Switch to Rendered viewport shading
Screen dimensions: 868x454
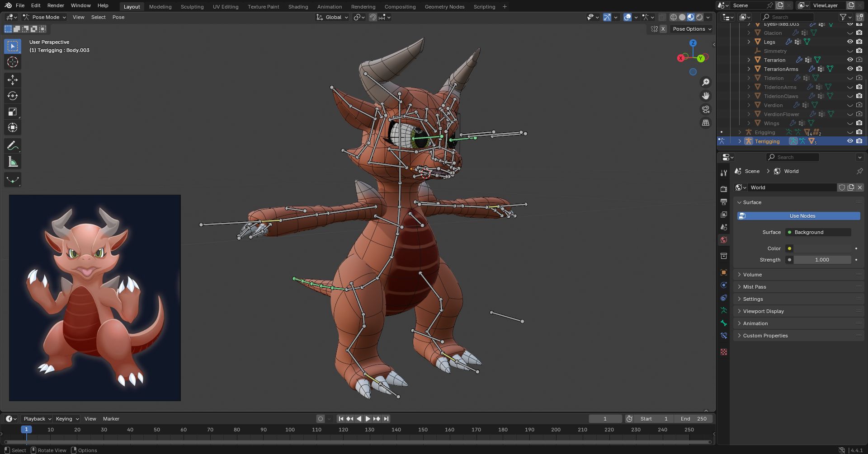[x=699, y=17]
